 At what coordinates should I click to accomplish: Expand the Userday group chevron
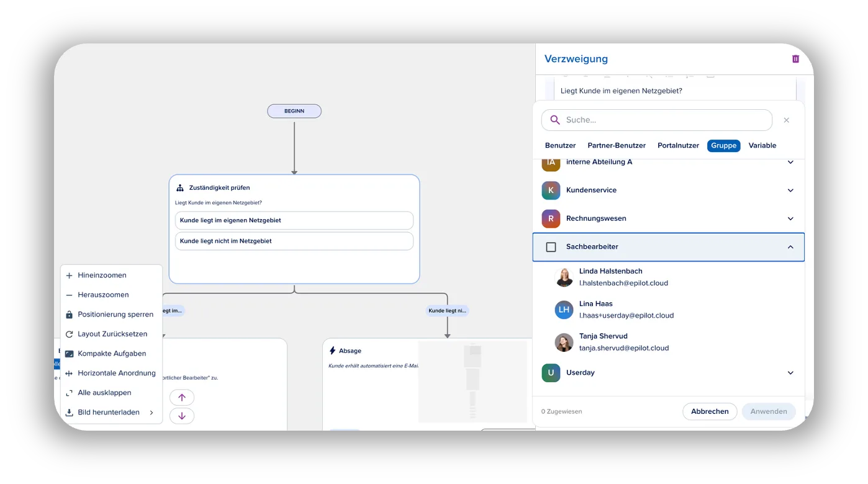[x=790, y=373]
